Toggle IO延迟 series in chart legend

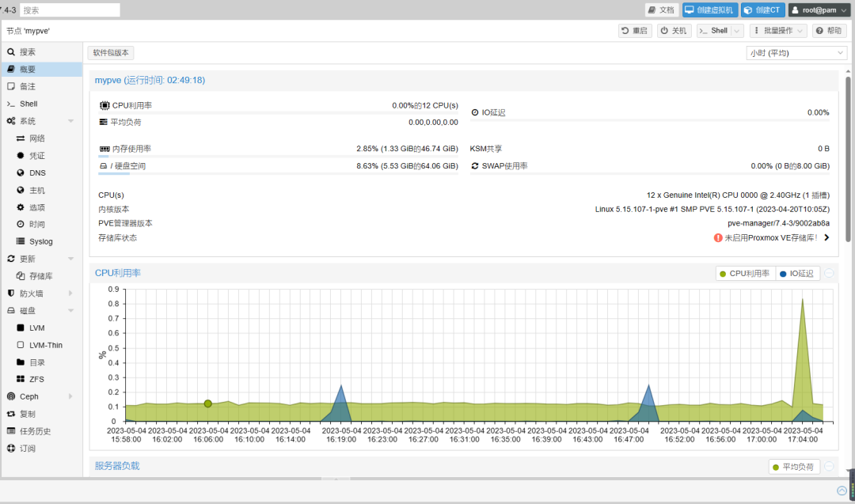pos(797,274)
